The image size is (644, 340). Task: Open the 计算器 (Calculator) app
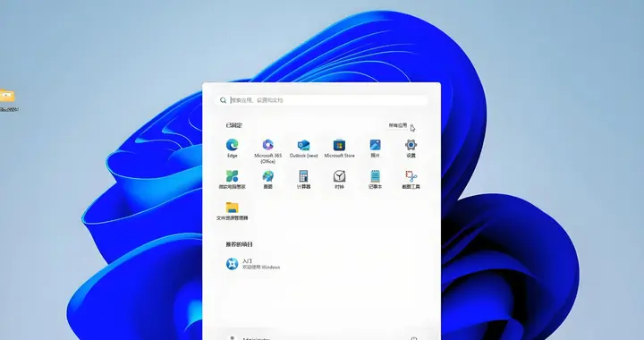tap(303, 180)
